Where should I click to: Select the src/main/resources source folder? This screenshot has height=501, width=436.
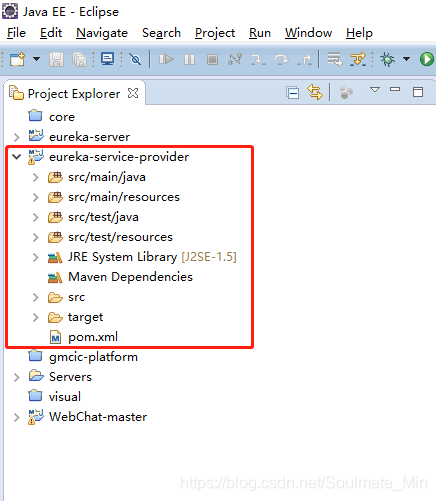tap(124, 197)
